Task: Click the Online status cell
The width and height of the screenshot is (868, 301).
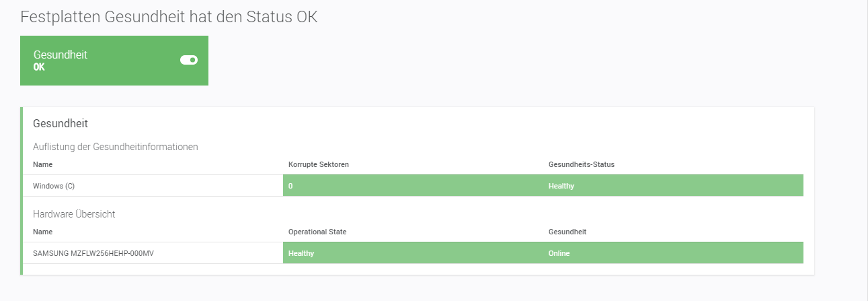Action: click(x=559, y=253)
